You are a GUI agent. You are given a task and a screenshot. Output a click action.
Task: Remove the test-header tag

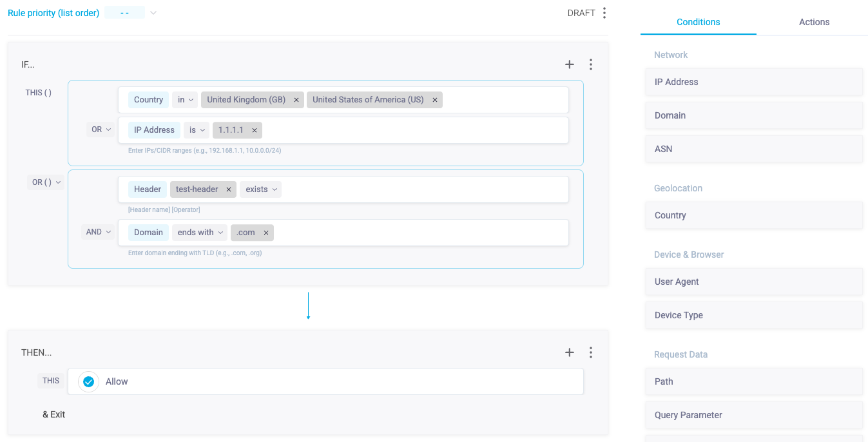229,189
